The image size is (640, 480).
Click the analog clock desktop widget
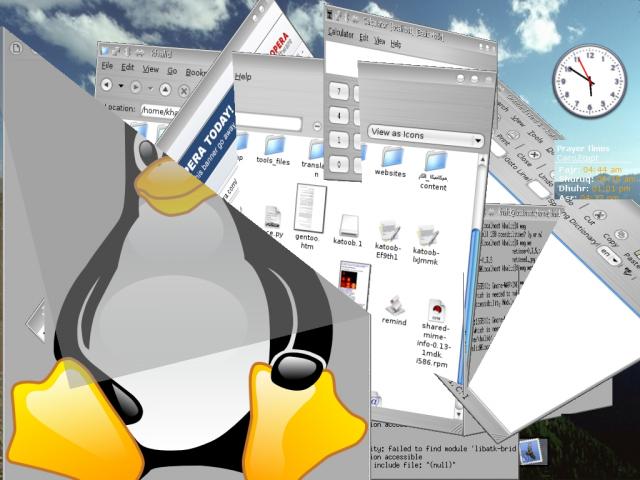point(581,70)
